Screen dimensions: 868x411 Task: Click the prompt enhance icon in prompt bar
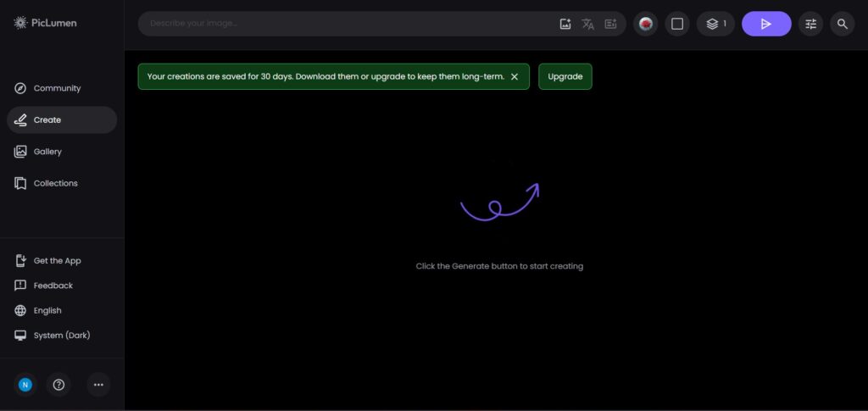(610, 24)
